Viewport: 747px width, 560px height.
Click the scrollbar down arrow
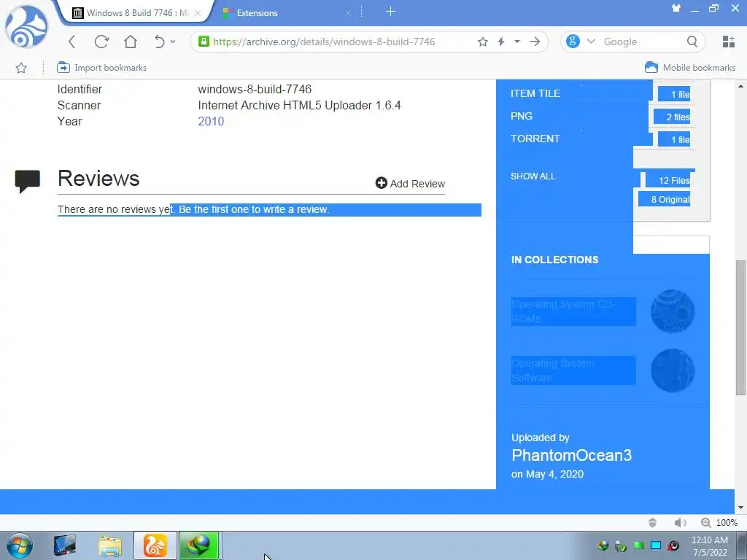(740, 507)
